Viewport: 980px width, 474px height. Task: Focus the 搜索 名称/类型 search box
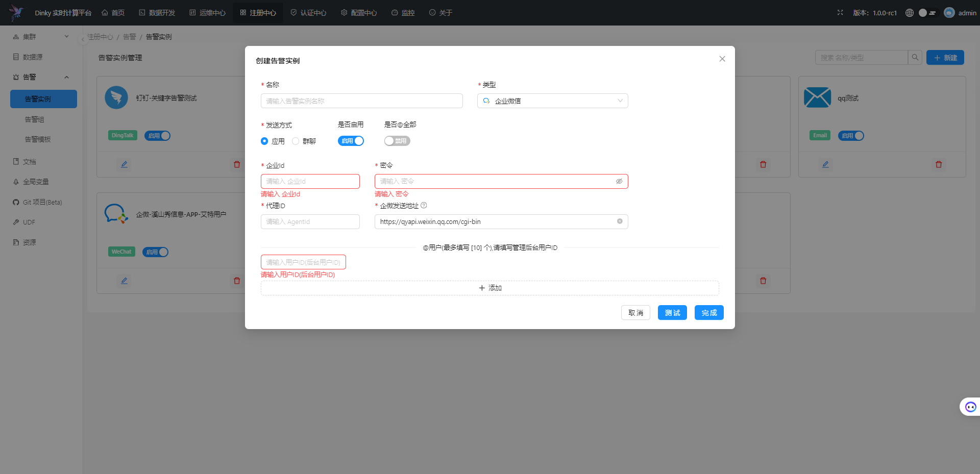pos(862,58)
